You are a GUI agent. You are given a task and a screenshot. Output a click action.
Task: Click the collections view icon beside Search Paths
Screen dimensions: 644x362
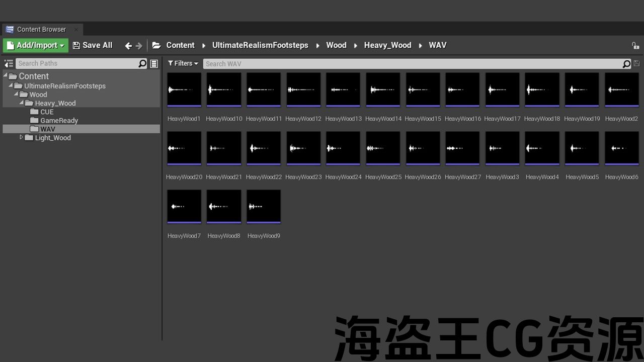[154, 64]
